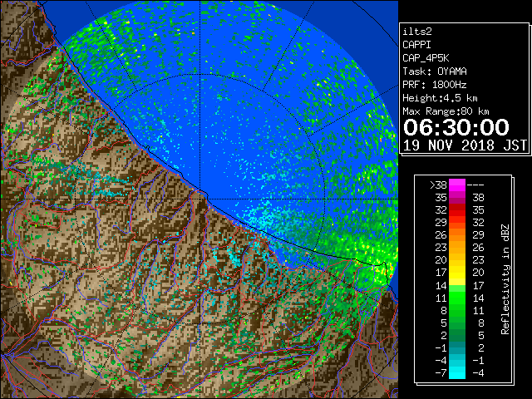This screenshot has height=399, width=532.
Task: Click the '-4' bottom right legend value
Action: tap(479, 372)
